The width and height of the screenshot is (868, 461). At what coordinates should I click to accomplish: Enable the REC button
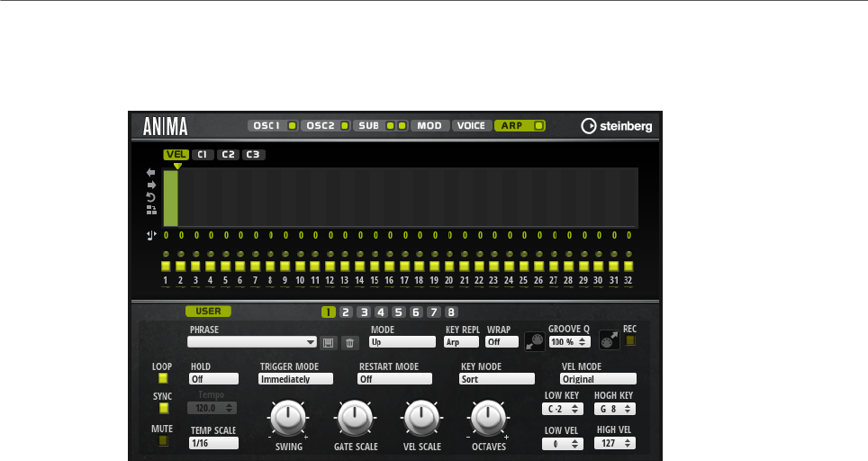click(630, 340)
